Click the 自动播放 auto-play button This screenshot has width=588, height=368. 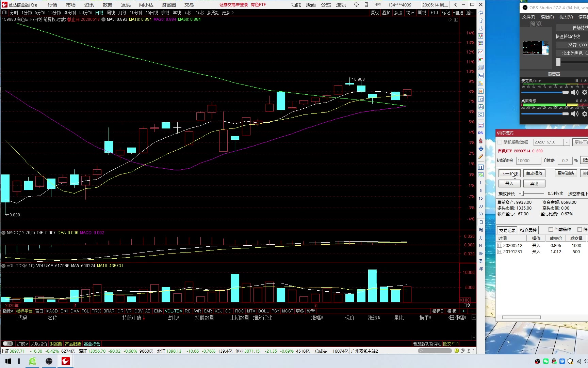[x=534, y=173]
